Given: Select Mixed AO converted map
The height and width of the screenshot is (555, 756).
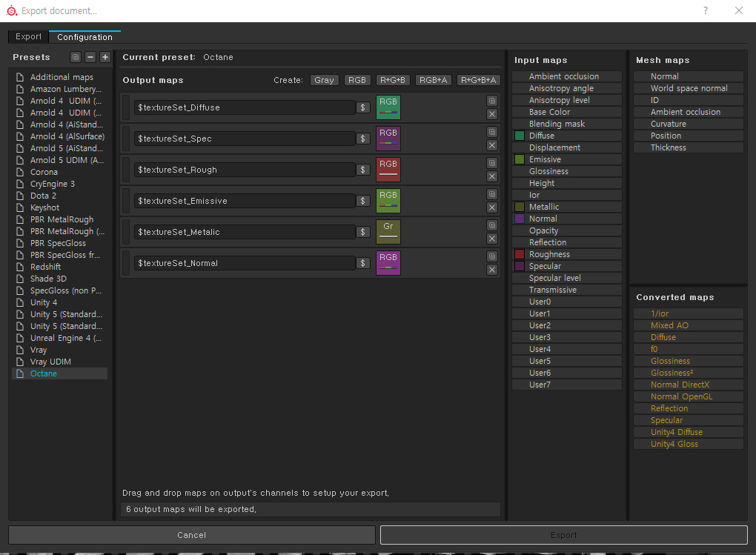Looking at the screenshot, I should coord(689,325).
